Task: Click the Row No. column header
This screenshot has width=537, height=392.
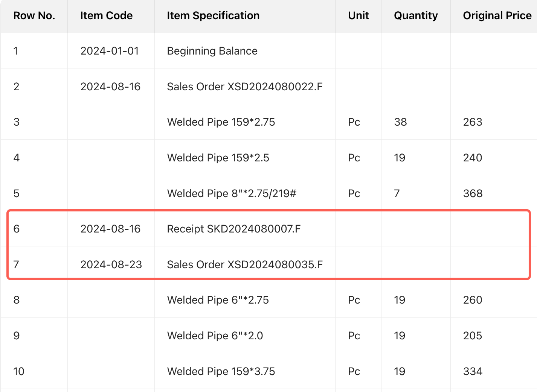Action: [34, 16]
